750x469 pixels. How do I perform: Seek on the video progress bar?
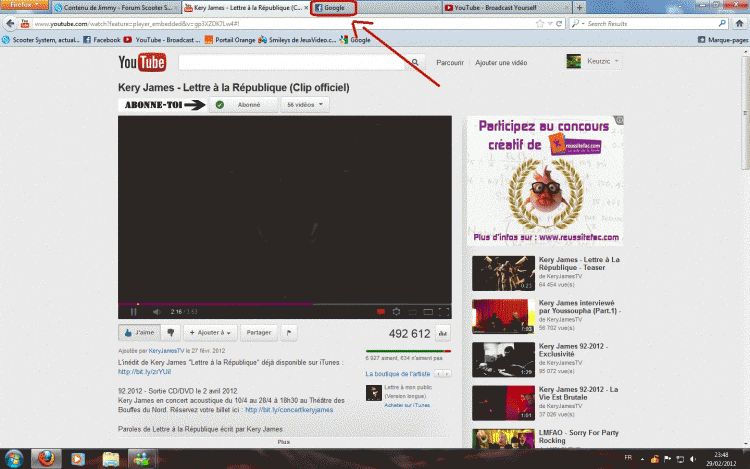click(x=285, y=304)
